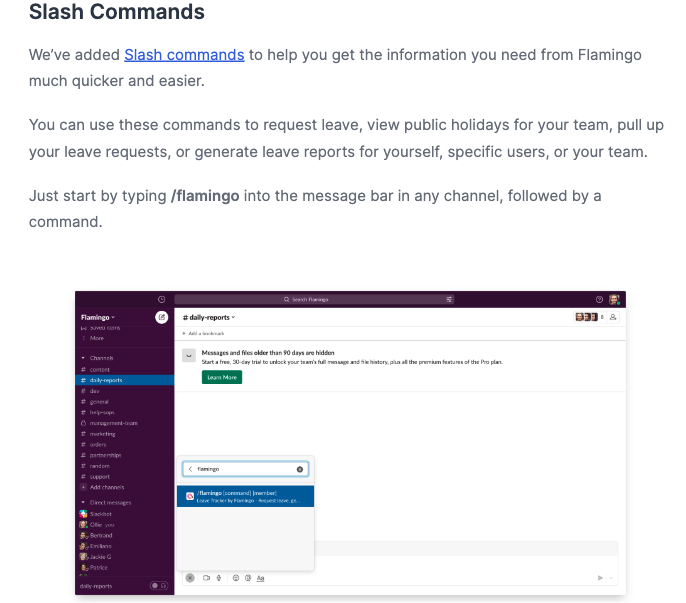Click the send message arrow
686x603 pixels.
tap(600, 578)
